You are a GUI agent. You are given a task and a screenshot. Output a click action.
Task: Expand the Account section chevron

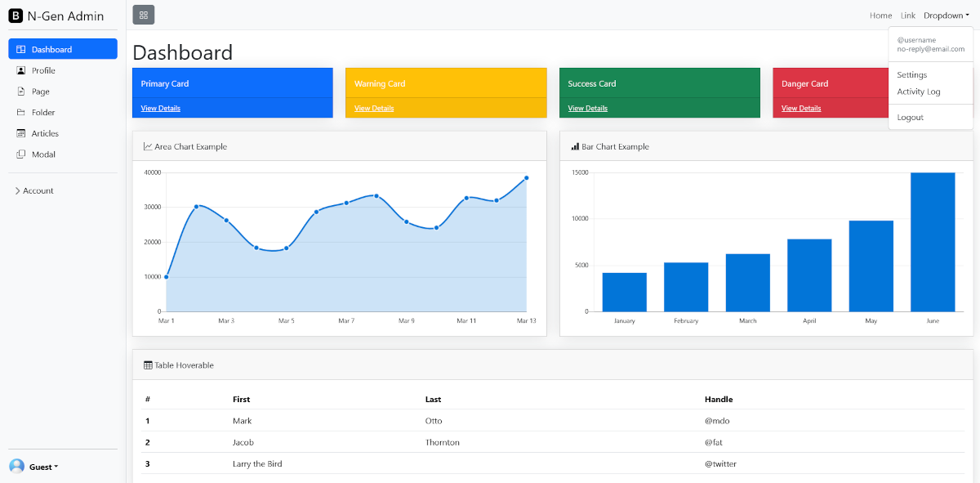coord(18,190)
